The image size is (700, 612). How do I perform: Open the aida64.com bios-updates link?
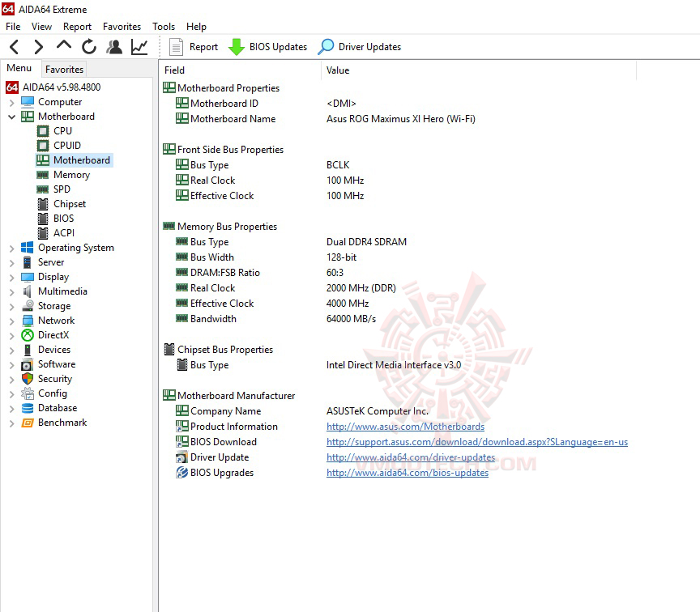(408, 473)
